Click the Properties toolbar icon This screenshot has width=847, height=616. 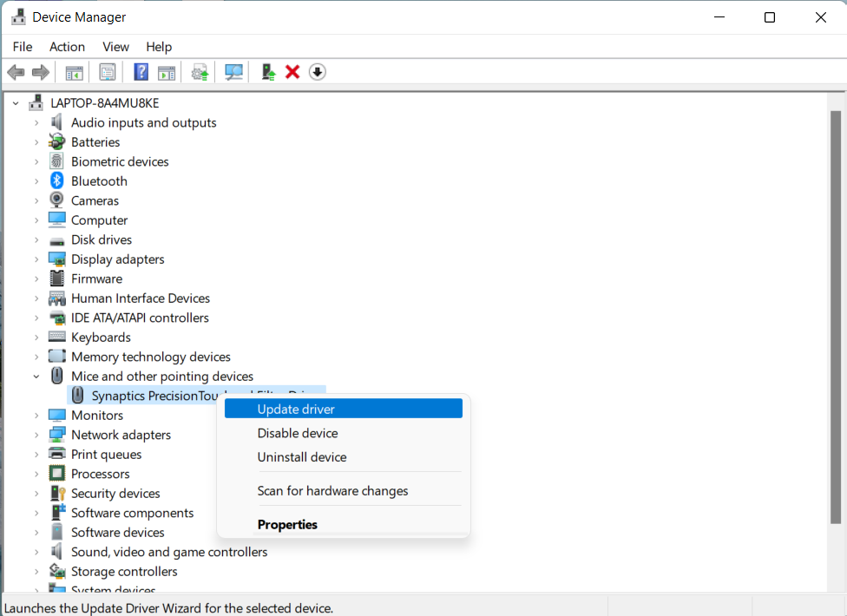tap(108, 72)
